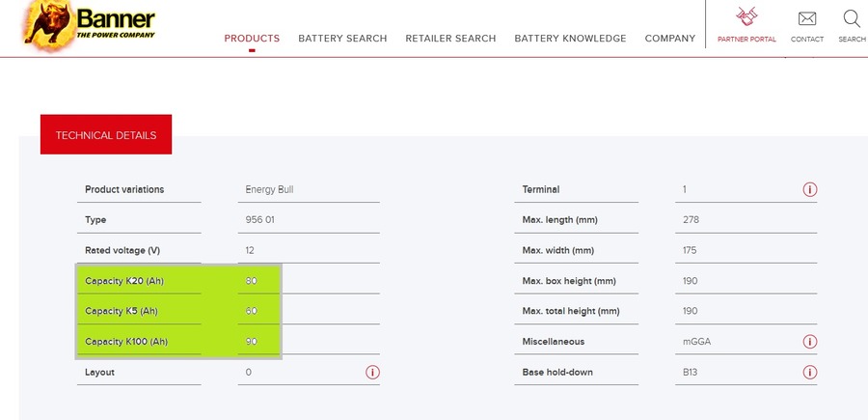Go to Battery Search
Viewport: 868px width, 420px height.
pyautogui.click(x=342, y=39)
